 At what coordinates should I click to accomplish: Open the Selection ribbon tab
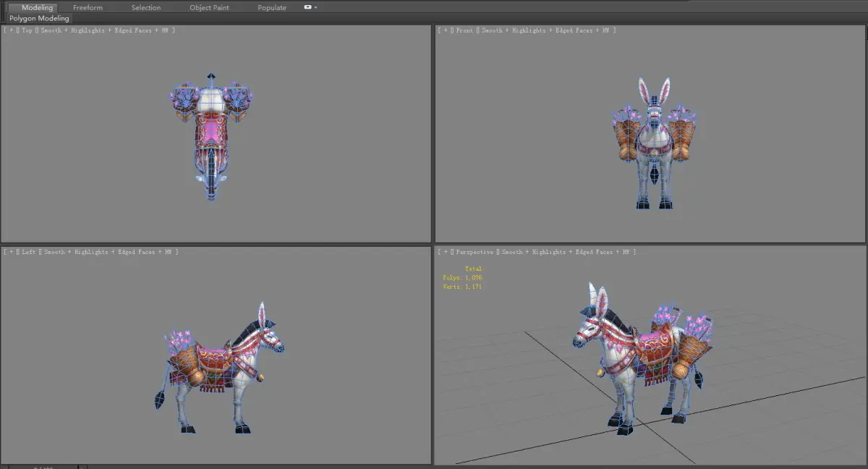[x=146, y=7]
